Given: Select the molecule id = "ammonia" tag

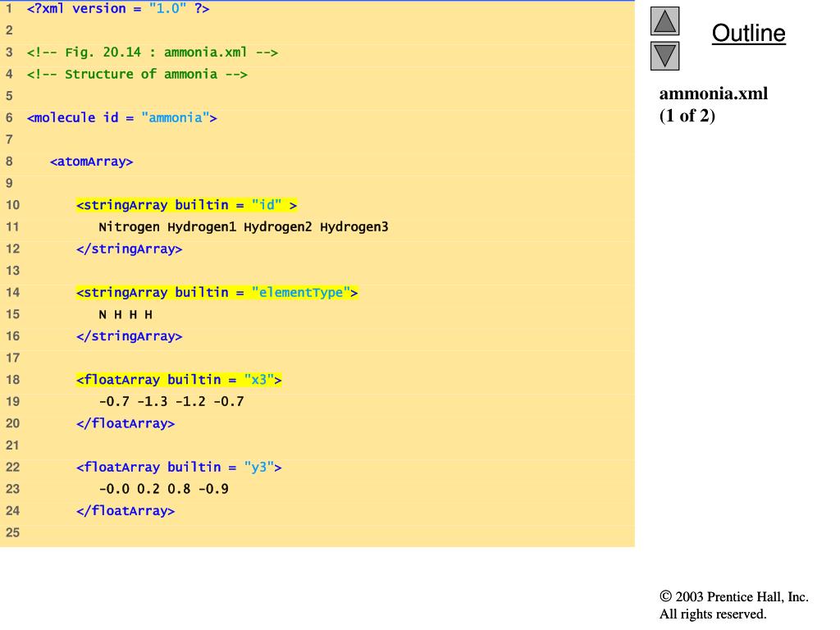Looking at the screenshot, I should point(122,118).
